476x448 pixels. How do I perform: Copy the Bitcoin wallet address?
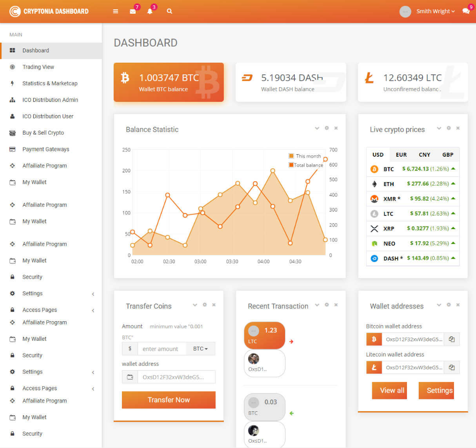[x=452, y=339]
